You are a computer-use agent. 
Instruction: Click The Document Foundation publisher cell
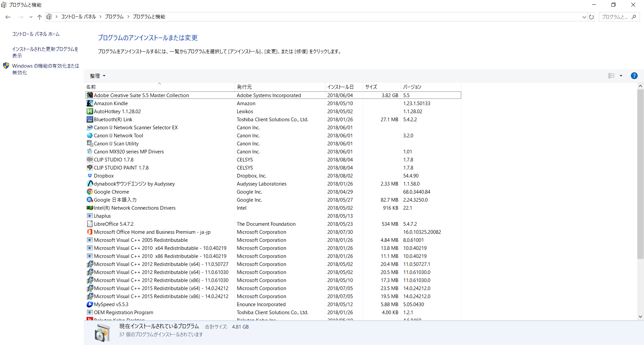click(266, 224)
